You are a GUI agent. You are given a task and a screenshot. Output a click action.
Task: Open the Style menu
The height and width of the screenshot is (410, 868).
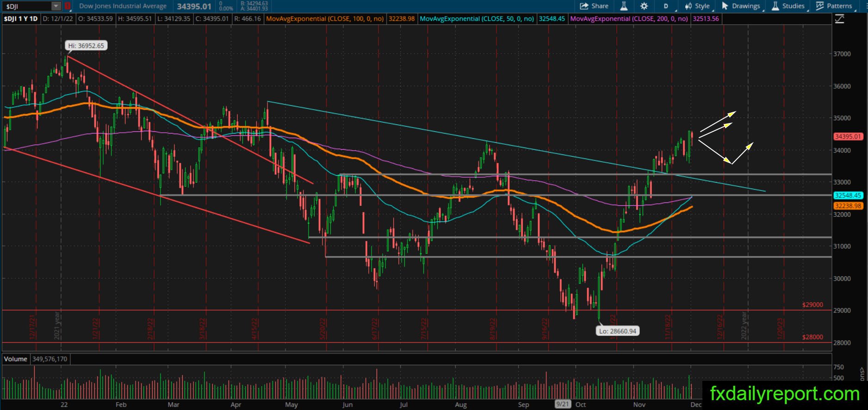point(698,6)
